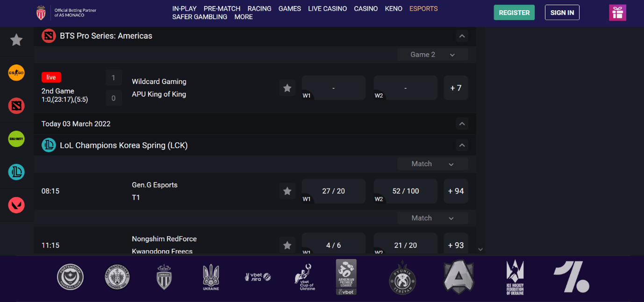Select the ESPORTS tab
Image resolution: width=644 pixels, height=302 pixels.
(x=423, y=9)
